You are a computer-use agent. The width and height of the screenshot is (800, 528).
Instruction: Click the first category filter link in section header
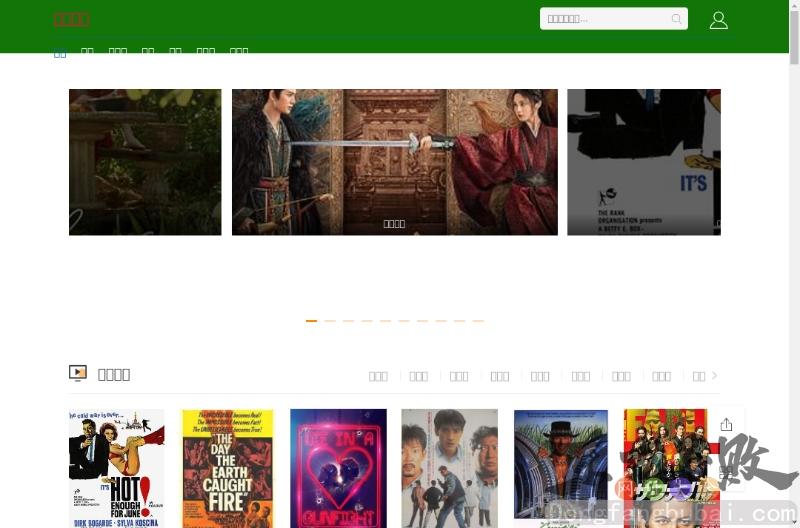point(378,376)
